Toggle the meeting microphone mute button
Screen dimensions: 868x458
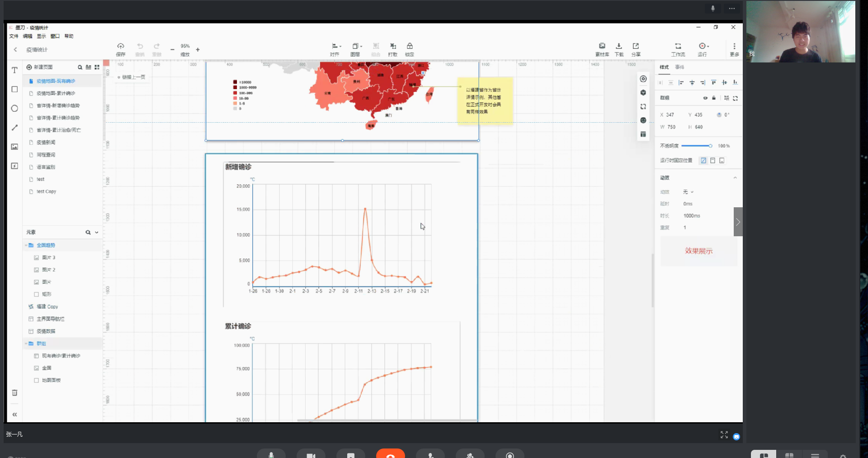point(271,454)
